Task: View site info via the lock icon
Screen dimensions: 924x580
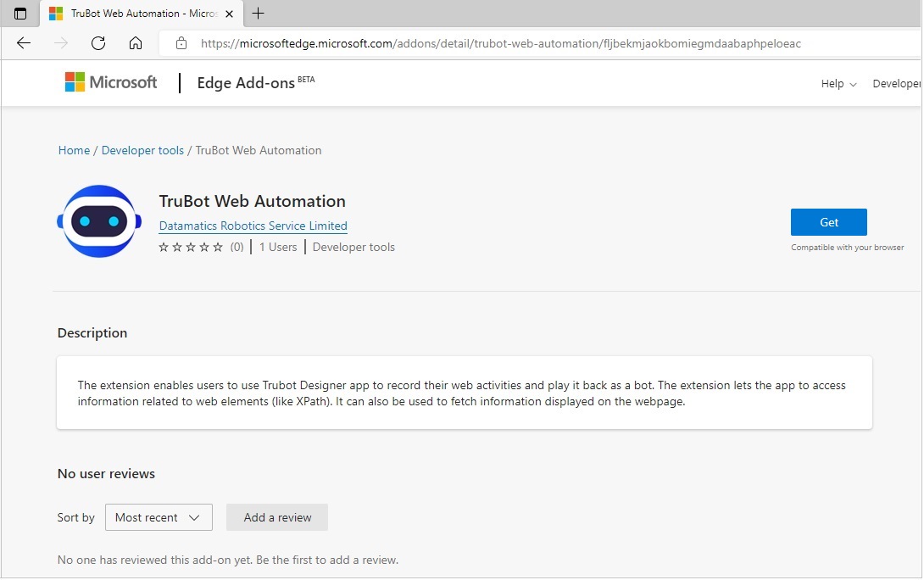Action: point(181,43)
